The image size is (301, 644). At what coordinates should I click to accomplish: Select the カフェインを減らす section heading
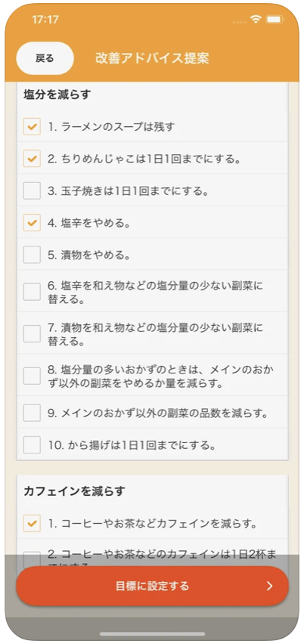[74, 491]
